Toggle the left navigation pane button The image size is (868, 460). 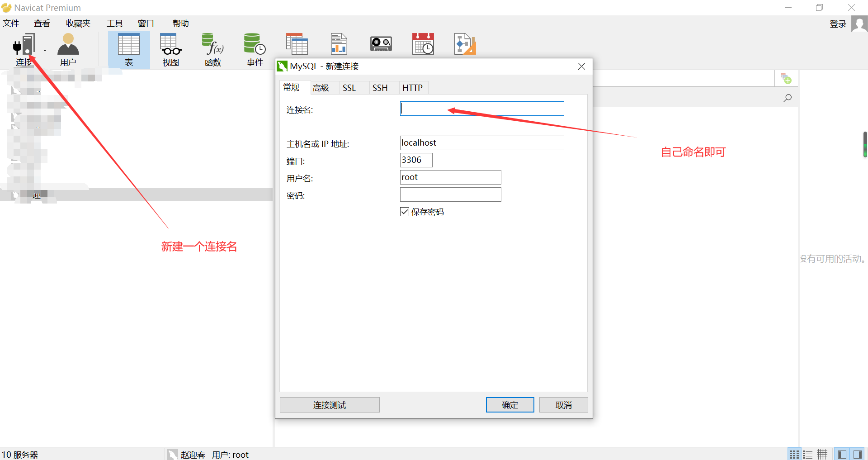(842, 454)
